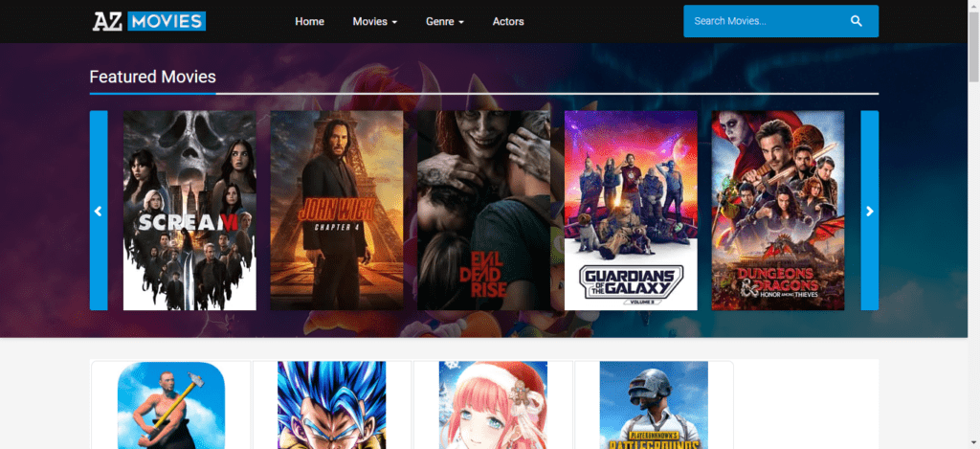Open the Scream VI poster
Image resolution: width=980 pixels, height=449 pixels.
[189, 211]
